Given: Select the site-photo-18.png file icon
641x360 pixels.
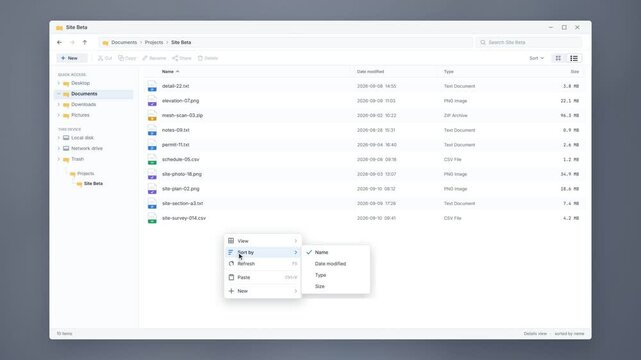Looking at the screenshot, I should tap(152, 174).
